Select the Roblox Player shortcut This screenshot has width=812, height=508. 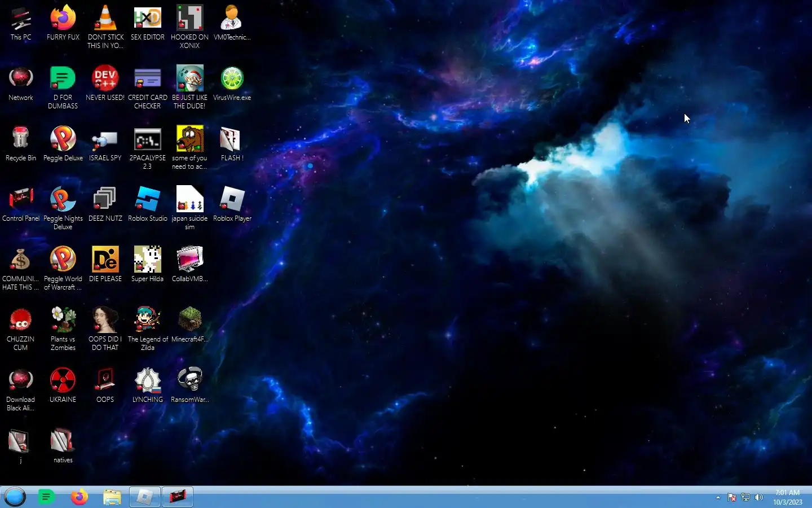click(232, 205)
